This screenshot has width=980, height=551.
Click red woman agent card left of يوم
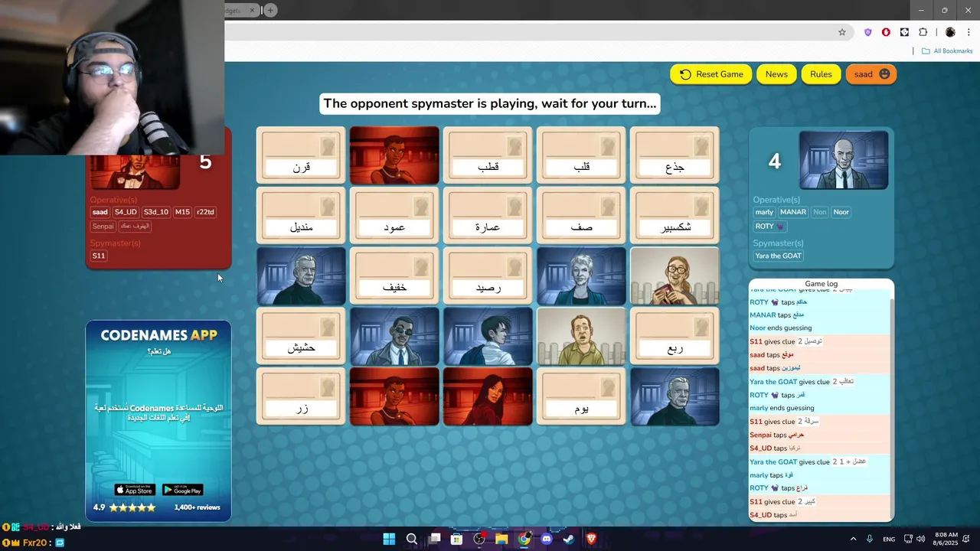[x=488, y=396]
